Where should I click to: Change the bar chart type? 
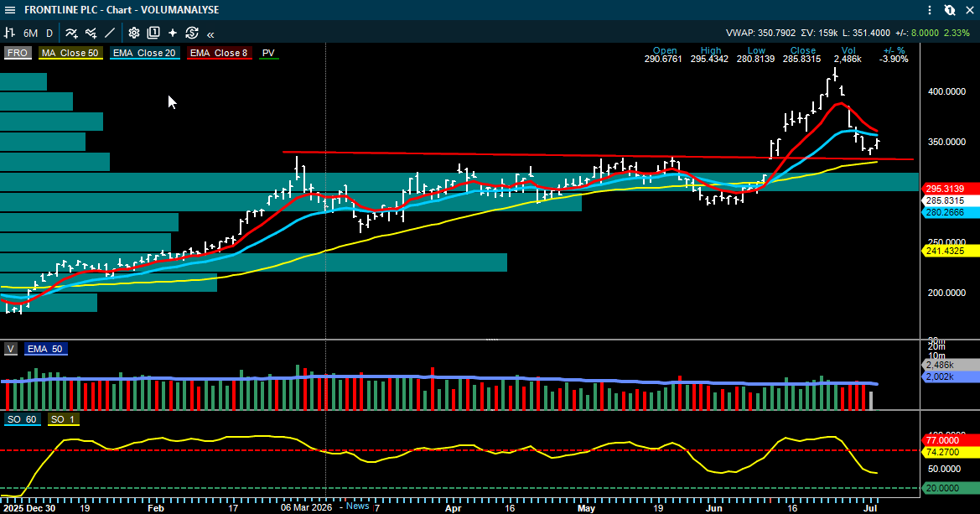click(9, 34)
